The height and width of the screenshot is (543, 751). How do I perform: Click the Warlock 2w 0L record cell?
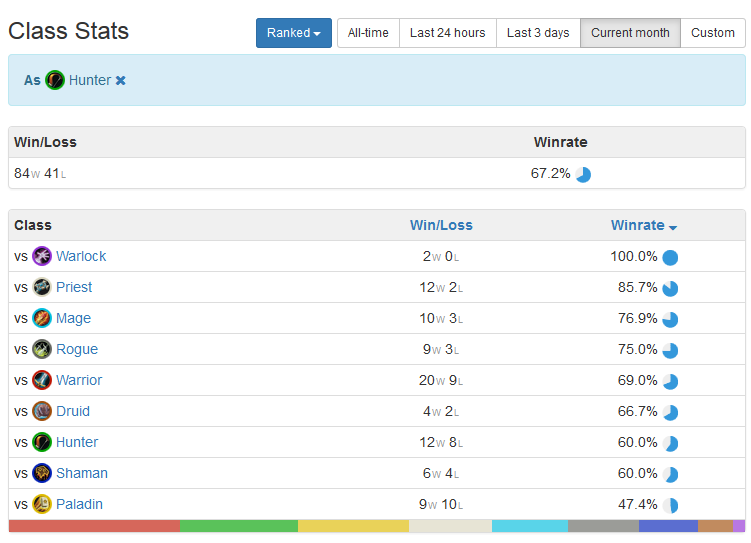[x=441, y=256]
